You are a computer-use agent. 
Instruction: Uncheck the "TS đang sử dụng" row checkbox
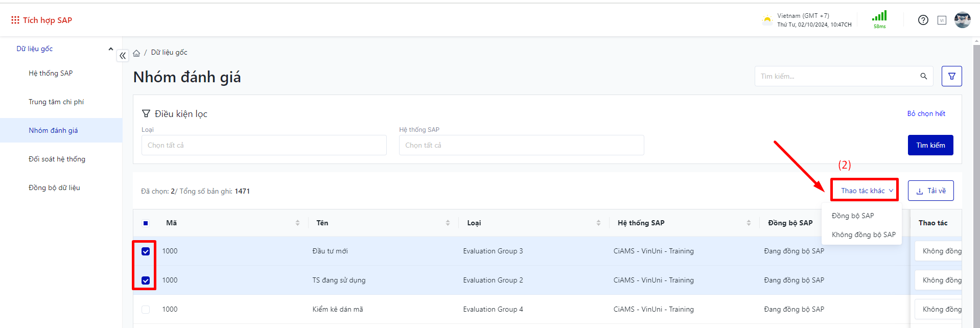pyautogui.click(x=146, y=280)
